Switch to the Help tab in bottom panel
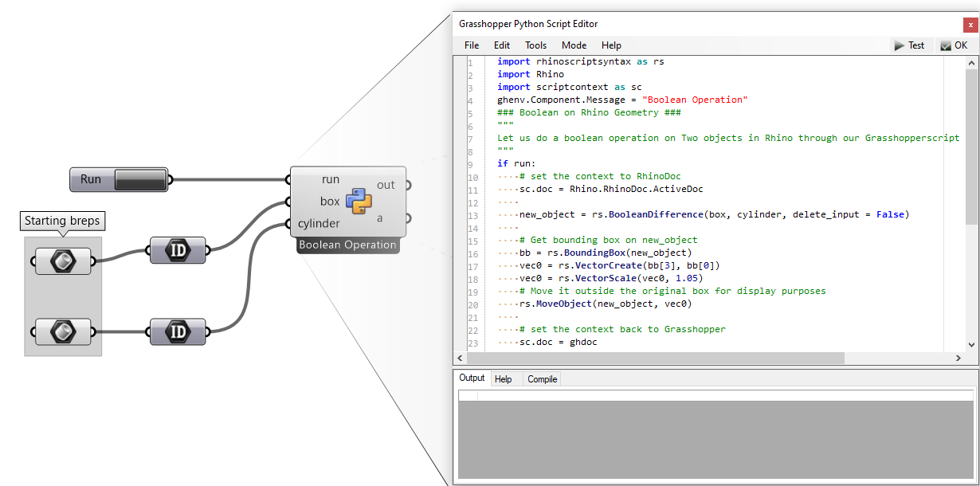Viewport: 980px width, 486px height. tap(504, 379)
